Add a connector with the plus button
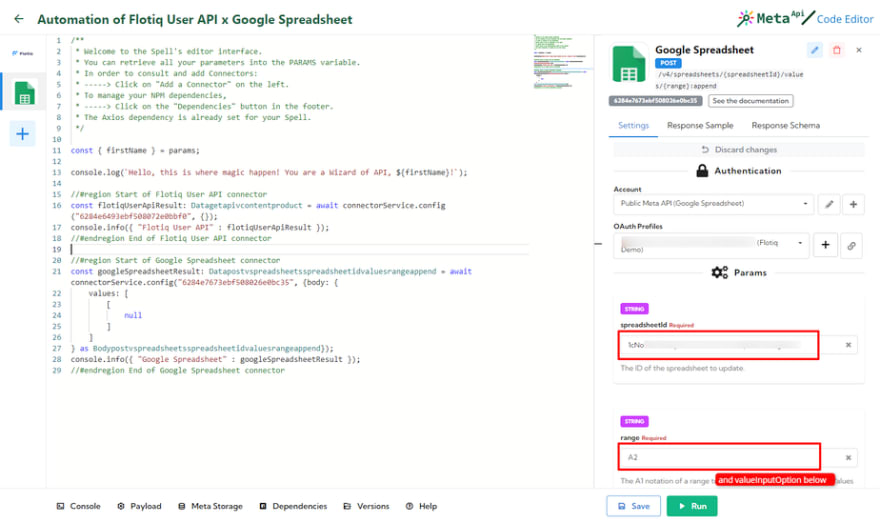Viewport: 880px width, 523px height. (22, 134)
